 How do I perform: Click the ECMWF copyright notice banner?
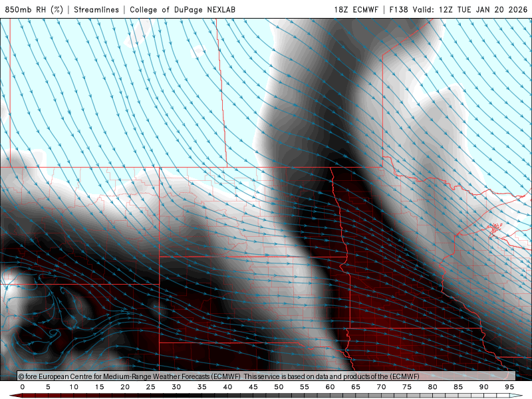click(x=267, y=376)
